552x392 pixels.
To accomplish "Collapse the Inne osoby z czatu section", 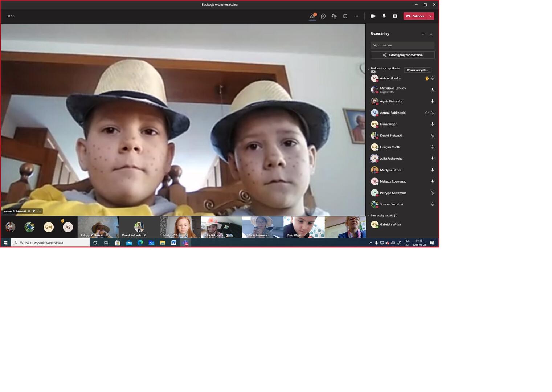I will 369,216.
